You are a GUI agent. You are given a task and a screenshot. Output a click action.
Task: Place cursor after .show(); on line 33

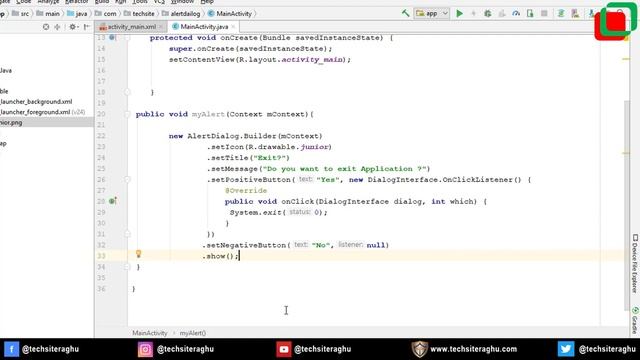tap(239, 256)
